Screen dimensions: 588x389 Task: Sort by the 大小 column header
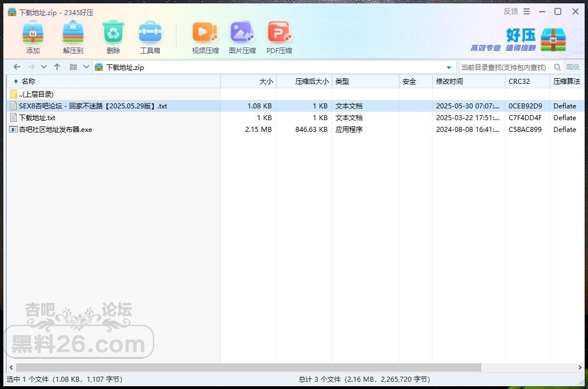click(248, 82)
